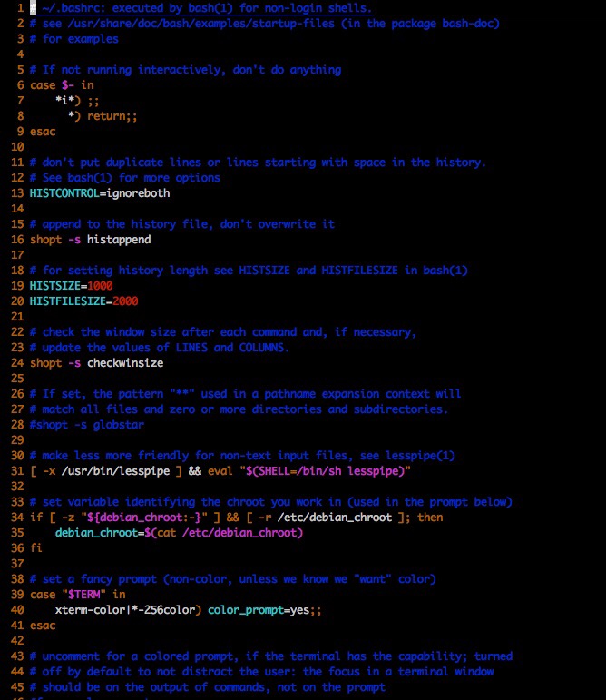
Task: Click 'checkwinsize' on line 24
Action: tap(125, 362)
